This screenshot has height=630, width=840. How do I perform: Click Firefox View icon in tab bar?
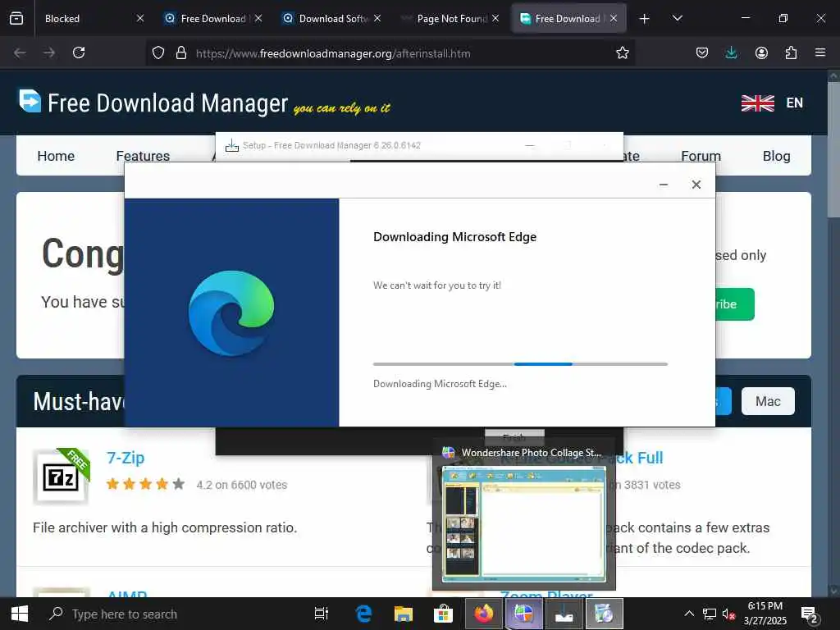pos(16,19)
